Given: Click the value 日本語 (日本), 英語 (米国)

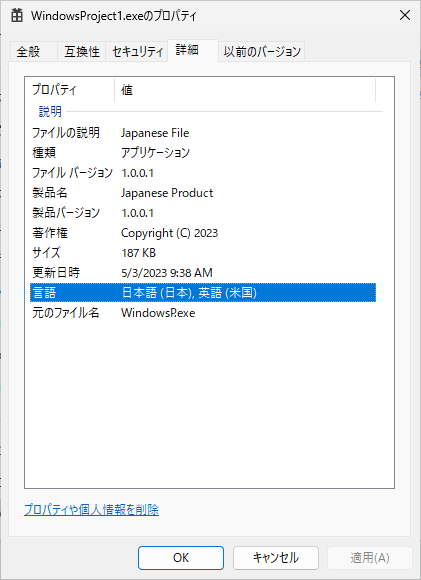Looking at the screenshot, I should coord(189,293).
